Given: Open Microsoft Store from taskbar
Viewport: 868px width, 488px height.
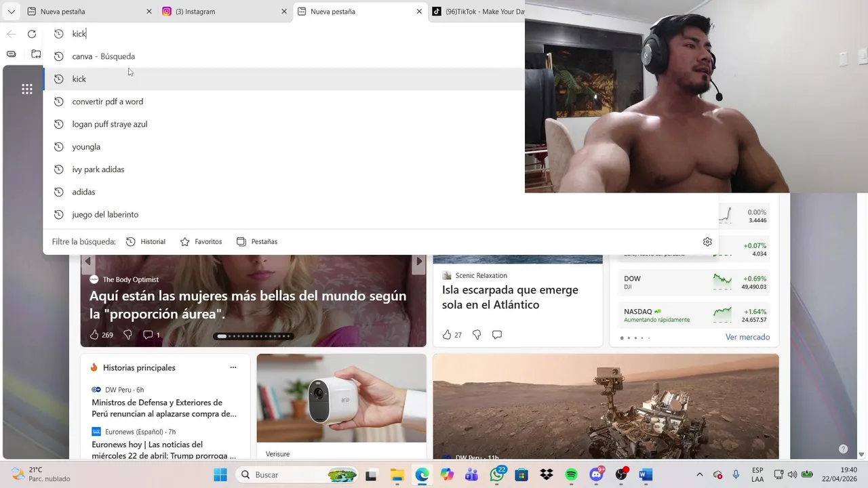Looking at the screenshot, I should point(521,474).
